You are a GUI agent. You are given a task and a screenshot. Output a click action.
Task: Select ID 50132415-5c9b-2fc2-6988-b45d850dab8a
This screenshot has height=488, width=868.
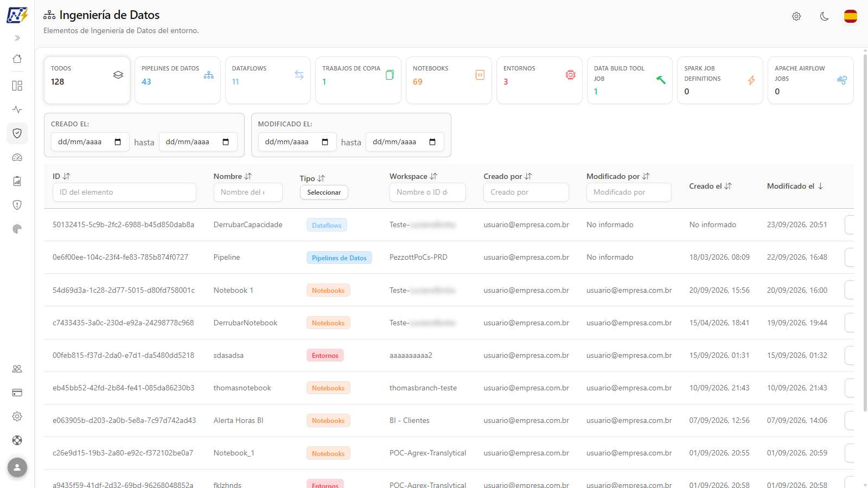coord(123,224)
